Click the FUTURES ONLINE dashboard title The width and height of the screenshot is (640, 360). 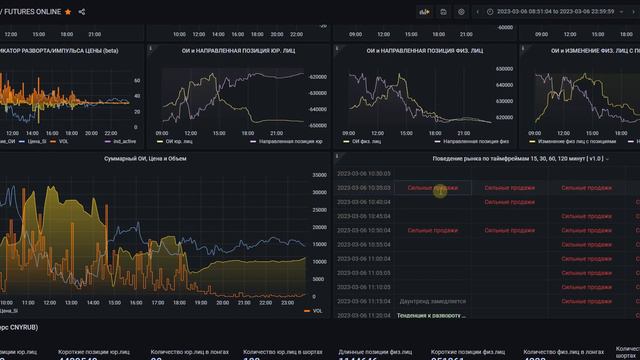32,12
